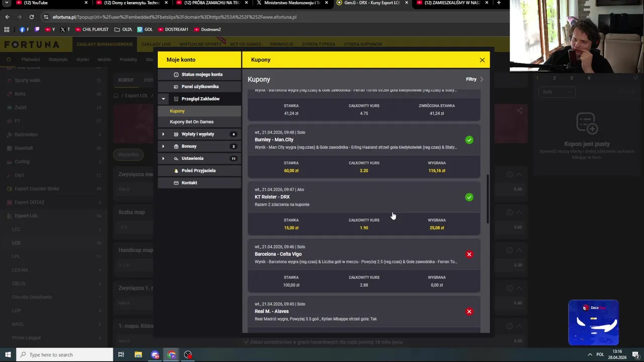Go back in browser
This screenshot has width=644, height=362.
coord(7,17)
